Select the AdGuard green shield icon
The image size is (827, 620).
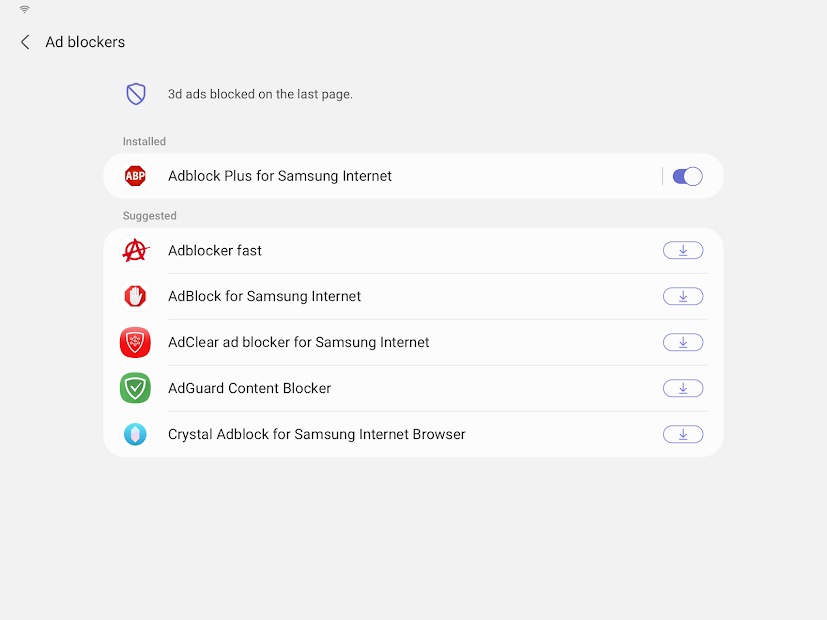click(x=135, y=388)
